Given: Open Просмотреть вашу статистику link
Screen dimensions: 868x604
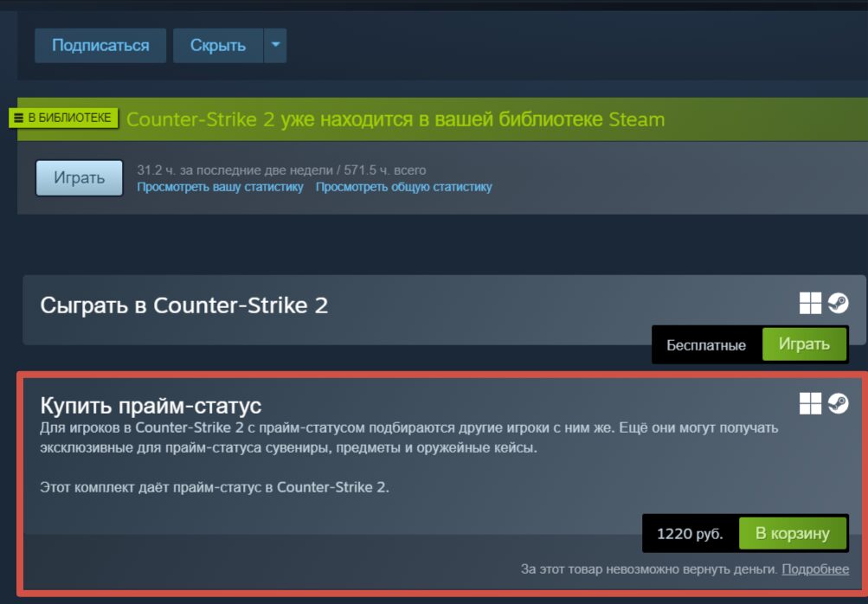Looking at the screenshot, I should [220, 187].
